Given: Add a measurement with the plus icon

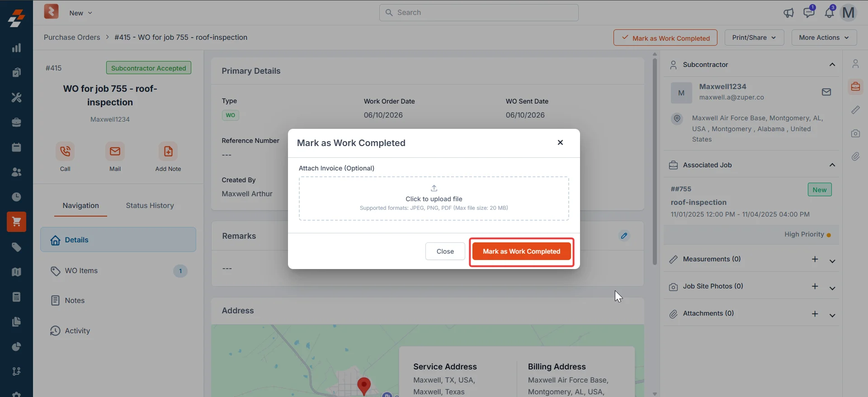Looking at the screenshot, I should (x=815, y=259).
